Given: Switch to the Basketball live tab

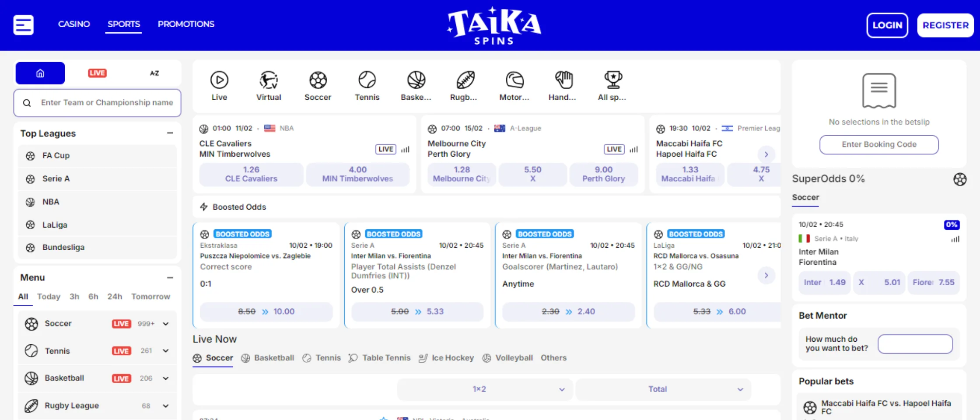Looking at the screenshot, I should (268, 358).
